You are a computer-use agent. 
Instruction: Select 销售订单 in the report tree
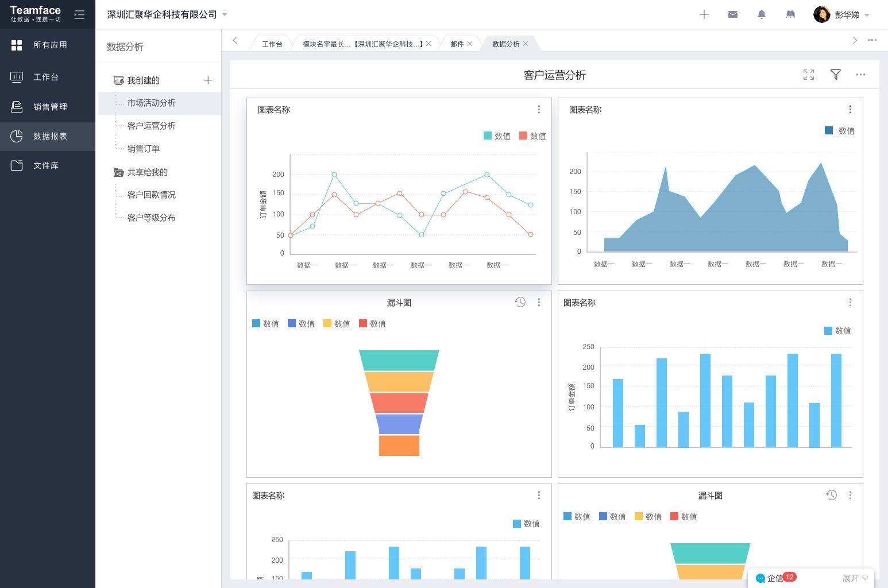[144, 149]
